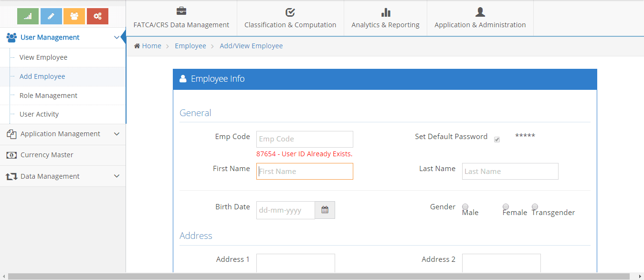Screen dimensions: 644x280
Task: Open the Birth Date calendar picker icon
Action: pos(325,210)
